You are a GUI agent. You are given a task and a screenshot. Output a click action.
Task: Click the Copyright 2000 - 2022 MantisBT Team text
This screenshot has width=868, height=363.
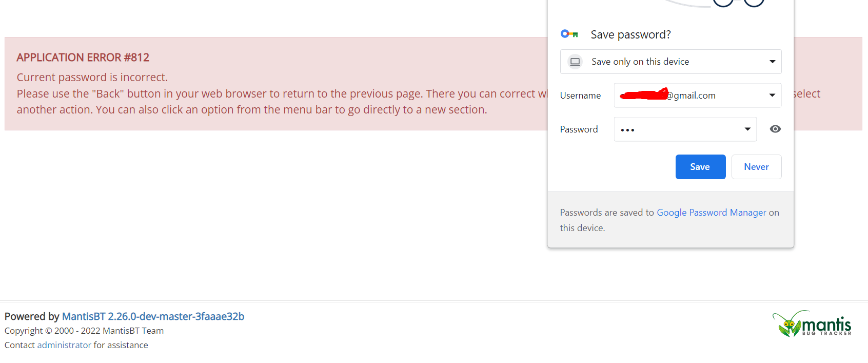click(84, 331)
